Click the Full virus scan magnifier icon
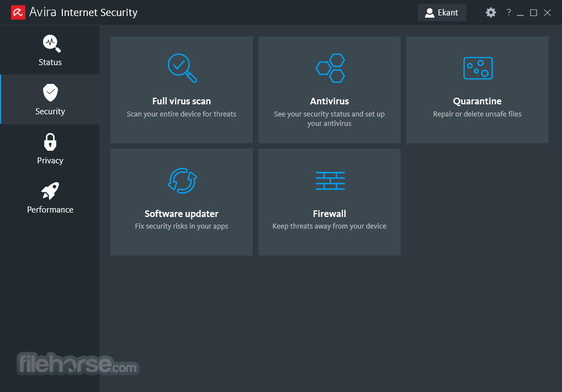The width and height of the screenshot is (562, 392). click(x=182, y=68)
